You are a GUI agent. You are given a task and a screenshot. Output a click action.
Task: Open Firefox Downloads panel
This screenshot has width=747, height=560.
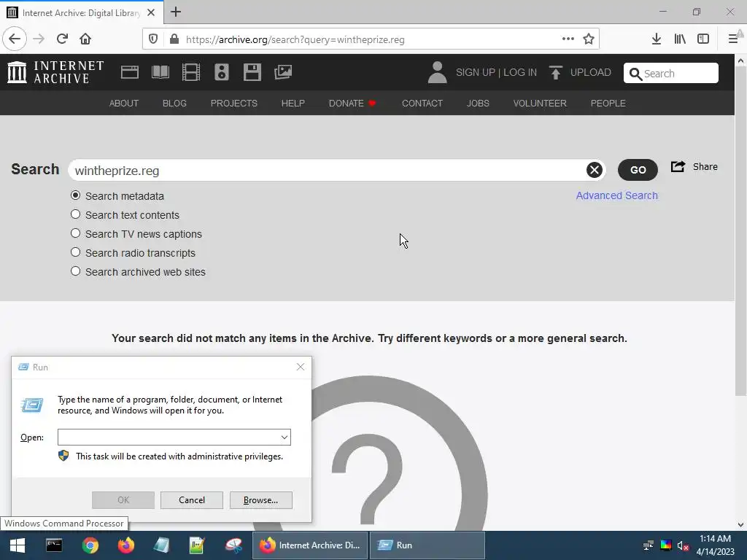[657, 39]
